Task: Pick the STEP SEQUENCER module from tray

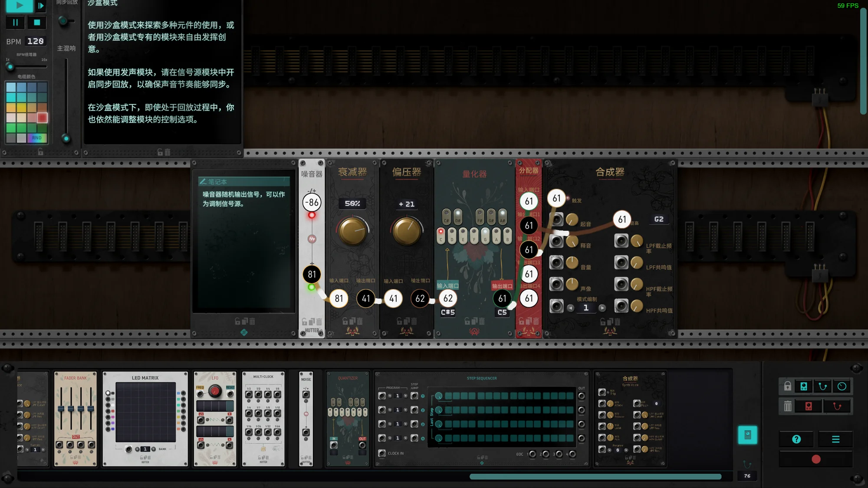Action: pos(482,419)
